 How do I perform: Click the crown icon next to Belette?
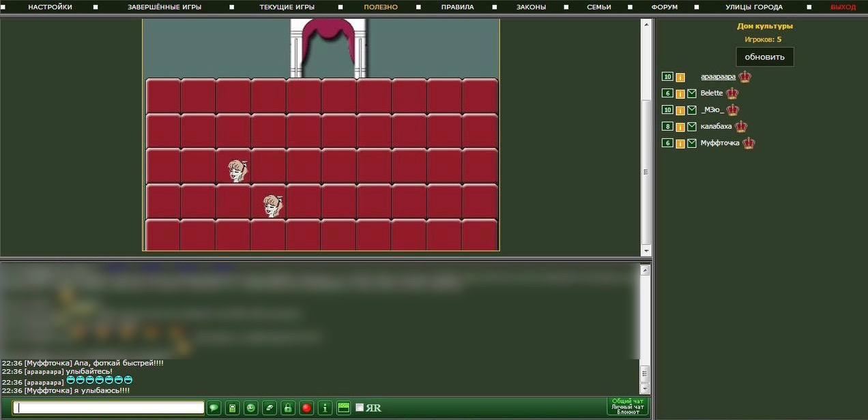732,93
